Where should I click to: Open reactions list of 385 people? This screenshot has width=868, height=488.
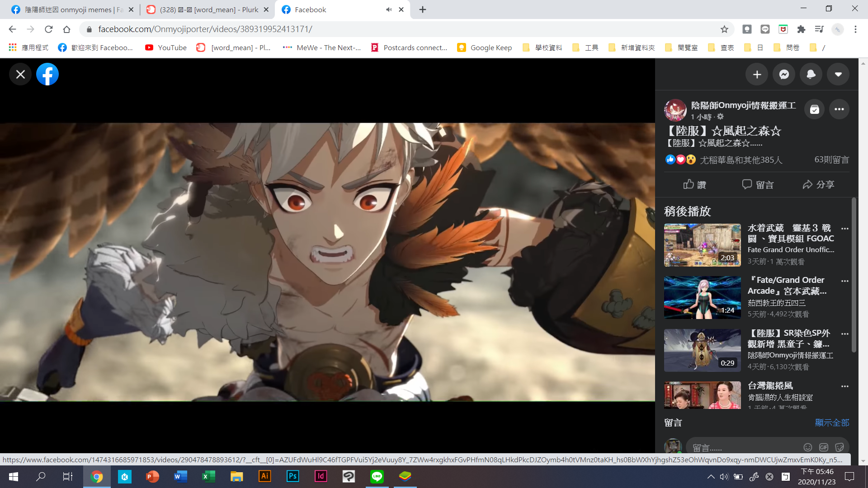coord(741,160)
